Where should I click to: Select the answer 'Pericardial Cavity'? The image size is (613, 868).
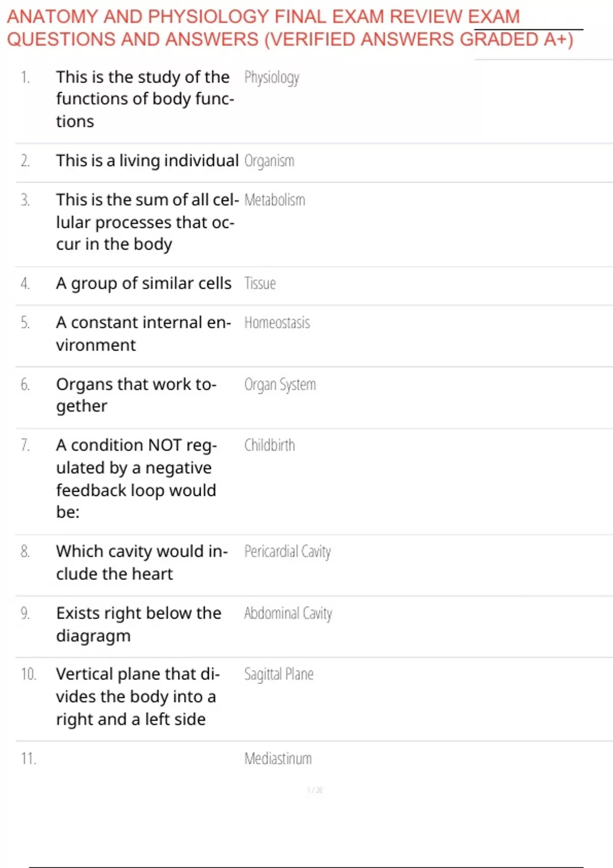288,552
